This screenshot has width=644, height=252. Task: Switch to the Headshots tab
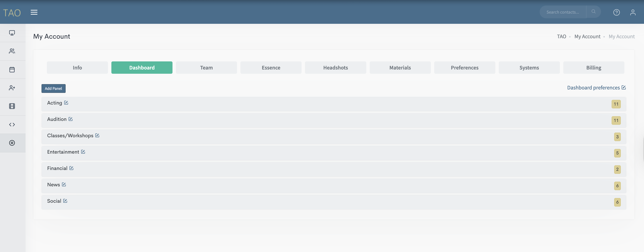coord(335,68)
